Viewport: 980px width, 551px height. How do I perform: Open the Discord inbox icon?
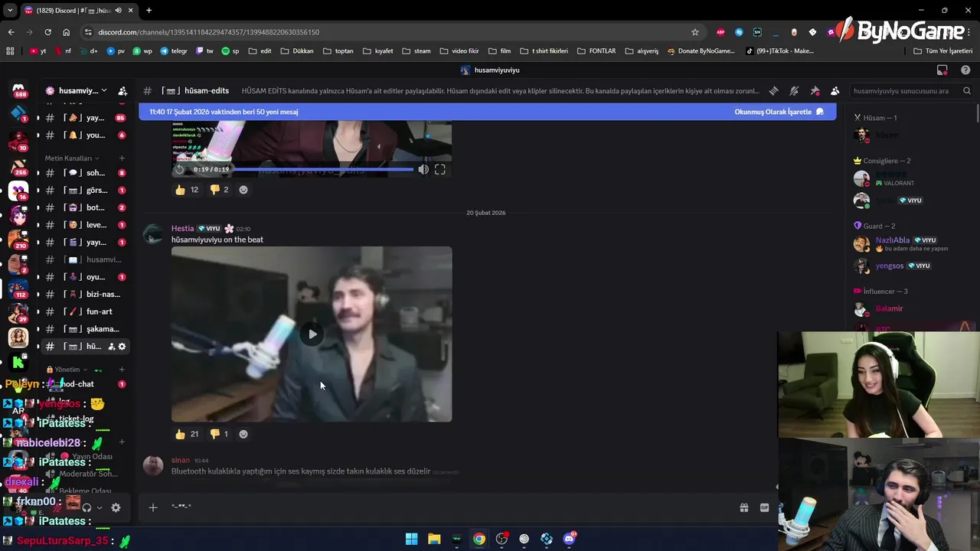pos(942,70)
